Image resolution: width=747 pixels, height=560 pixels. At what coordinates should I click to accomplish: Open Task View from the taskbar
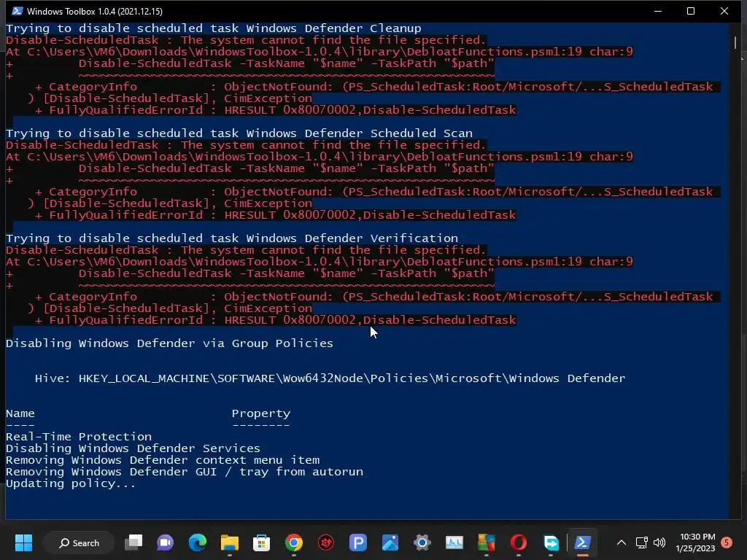coord(133,542)
